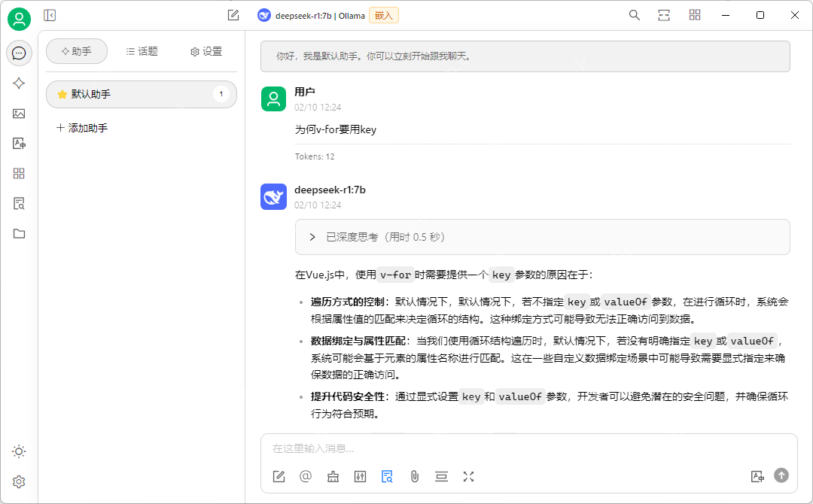Screen dimensions: 813x504
Task: Collapse the assistants side panel
Action: 50,16
